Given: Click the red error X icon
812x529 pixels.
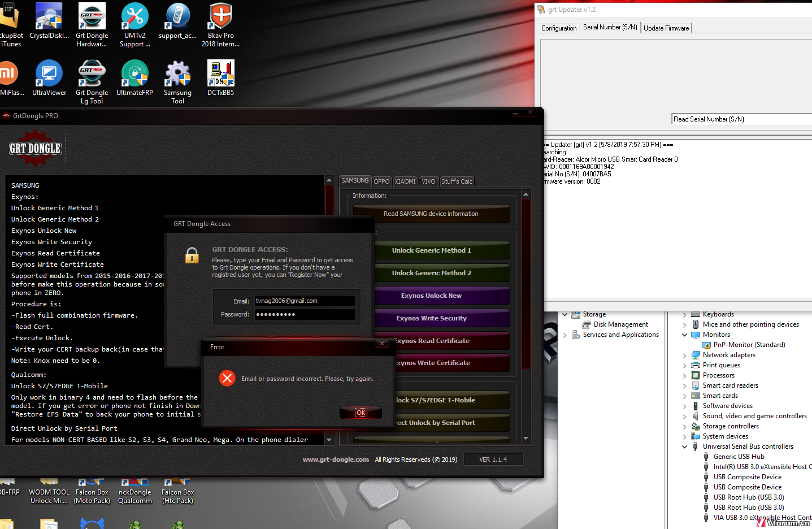Looking at the screenshot, I should [x=227, y=378].
